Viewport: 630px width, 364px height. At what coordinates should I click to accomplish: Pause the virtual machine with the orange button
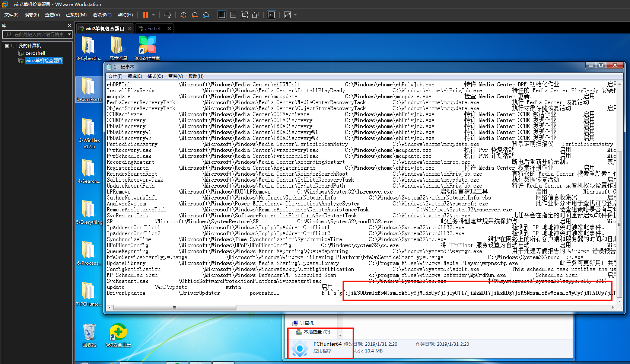(146, 15)
